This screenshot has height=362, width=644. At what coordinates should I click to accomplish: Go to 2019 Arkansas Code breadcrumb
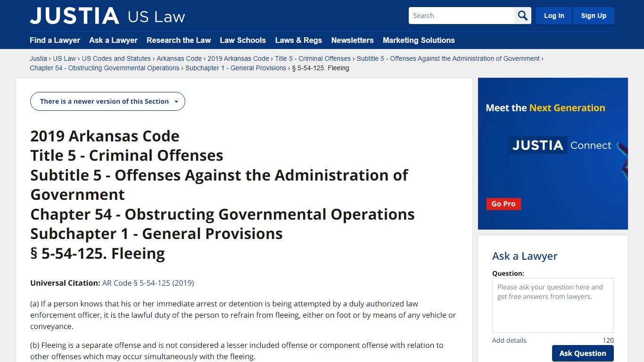pos(238,58)
